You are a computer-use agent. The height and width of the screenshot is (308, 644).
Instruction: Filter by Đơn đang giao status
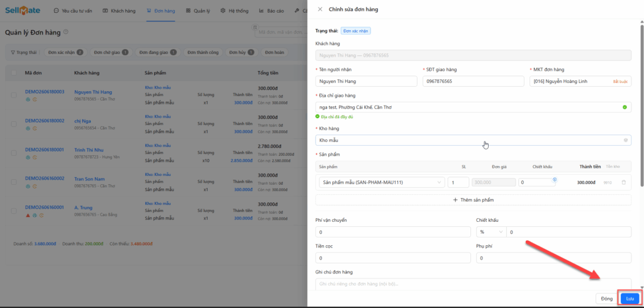tap(158, 53)
